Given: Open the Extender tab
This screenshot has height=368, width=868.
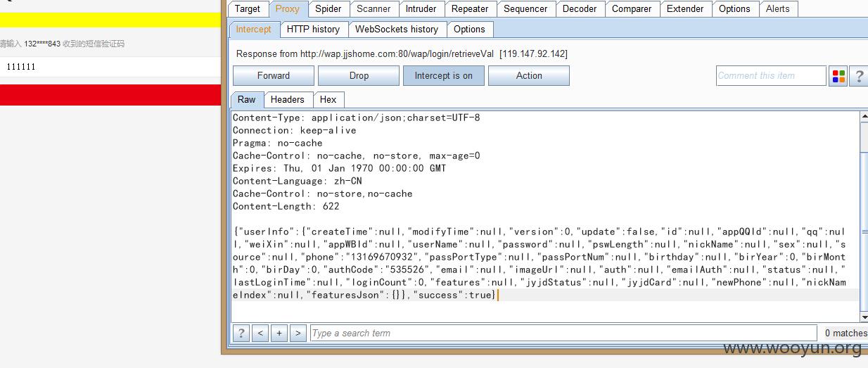Looking at the screenshot, I should pyautogui.click(x=685, y=9).
